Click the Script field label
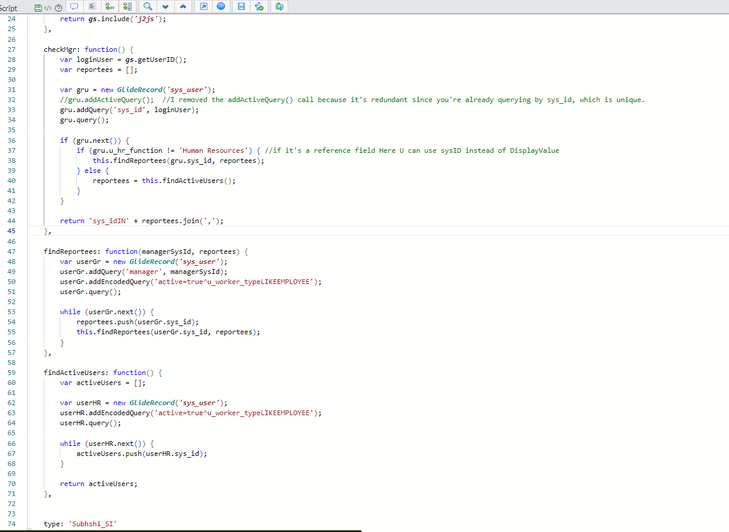The image size is (729, 532). tap(8, 8)
